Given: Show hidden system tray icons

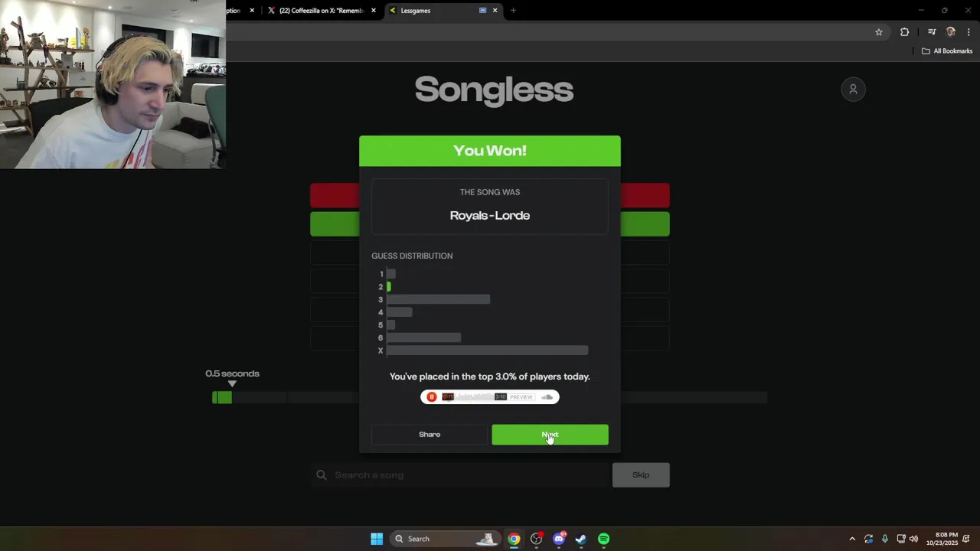Looking at the screenshot, I should pos(852,539).
